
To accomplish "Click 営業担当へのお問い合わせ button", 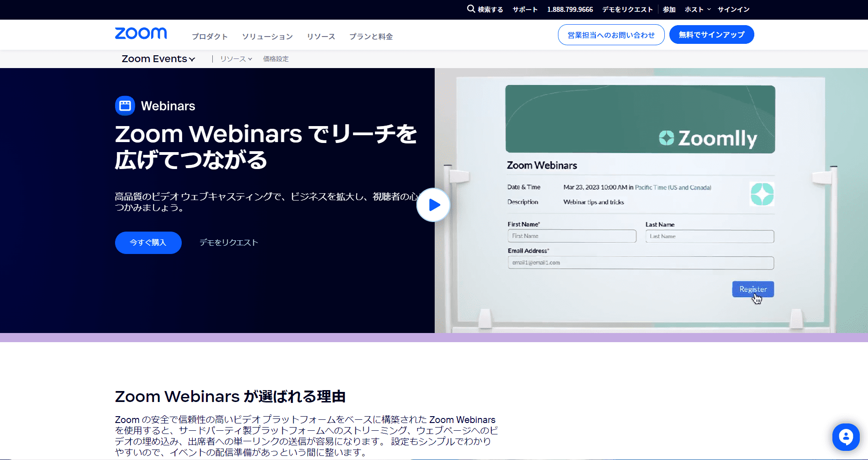I will click(611, 35).
